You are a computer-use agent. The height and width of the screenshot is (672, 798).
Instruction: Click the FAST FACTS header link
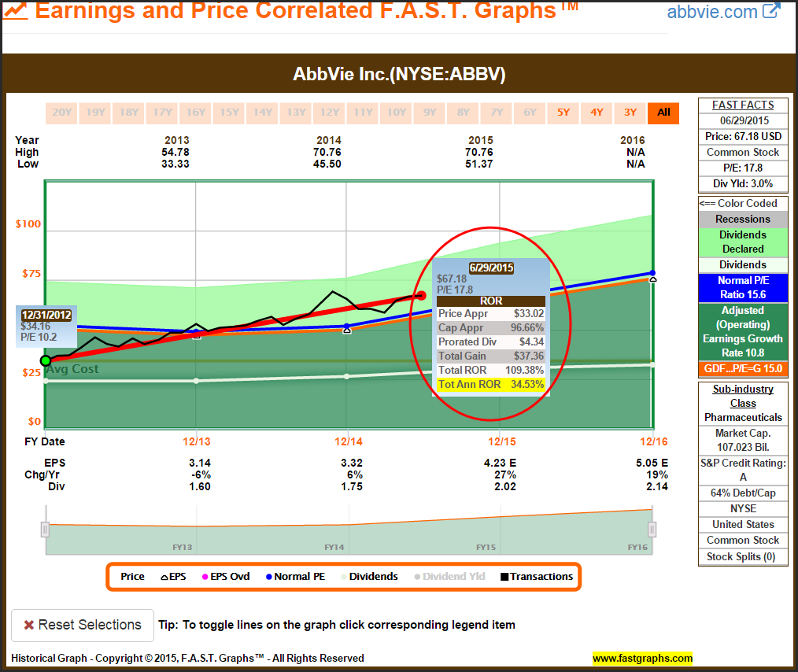[743, 105]
